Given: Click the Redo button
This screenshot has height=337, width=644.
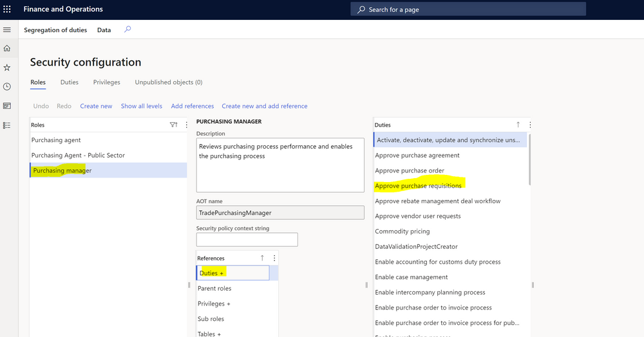Looking at the screenshot, I should [x=64, y=106].
